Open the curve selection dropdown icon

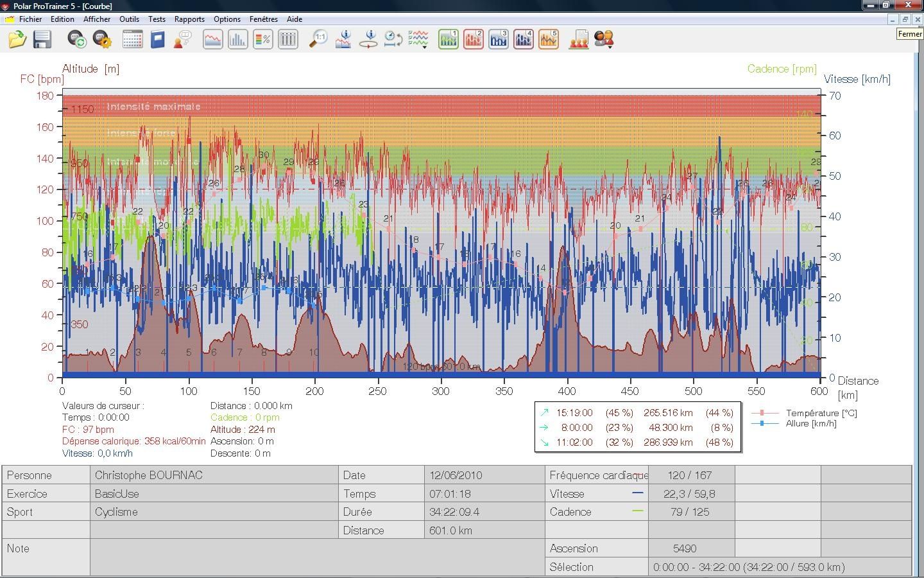pos(418,39)
